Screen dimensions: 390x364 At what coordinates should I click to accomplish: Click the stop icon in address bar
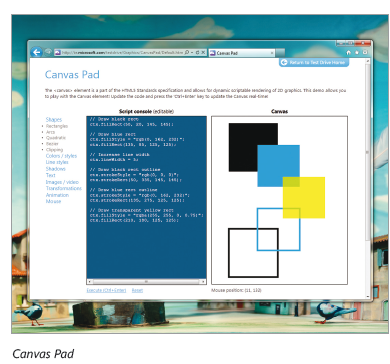(203, 52)
